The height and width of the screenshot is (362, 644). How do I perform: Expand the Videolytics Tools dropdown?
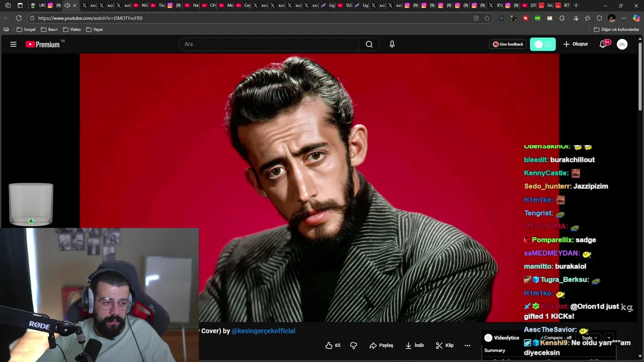pos(590,338)
